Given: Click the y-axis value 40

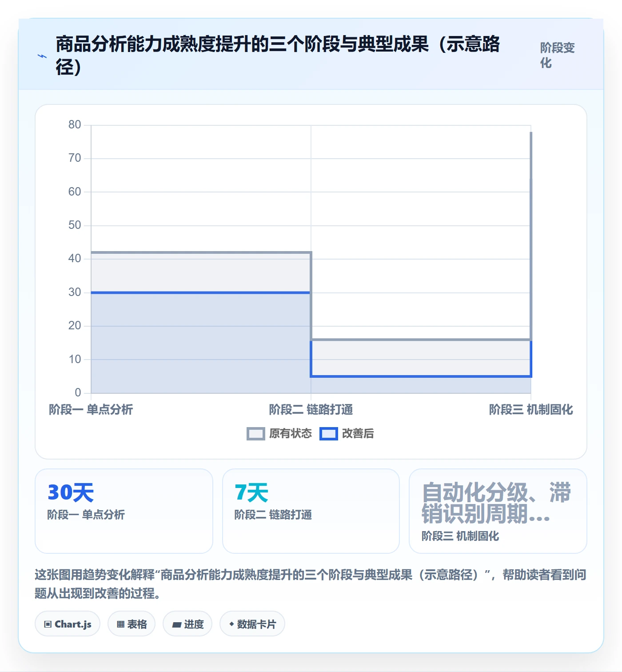Looking at the screenshot, I should coord(75,259).
